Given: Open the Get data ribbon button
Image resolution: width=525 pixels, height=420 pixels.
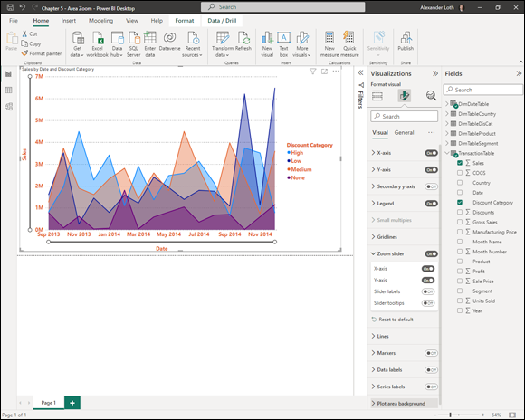Looking at the screenshot, I should tap(77, 44).
